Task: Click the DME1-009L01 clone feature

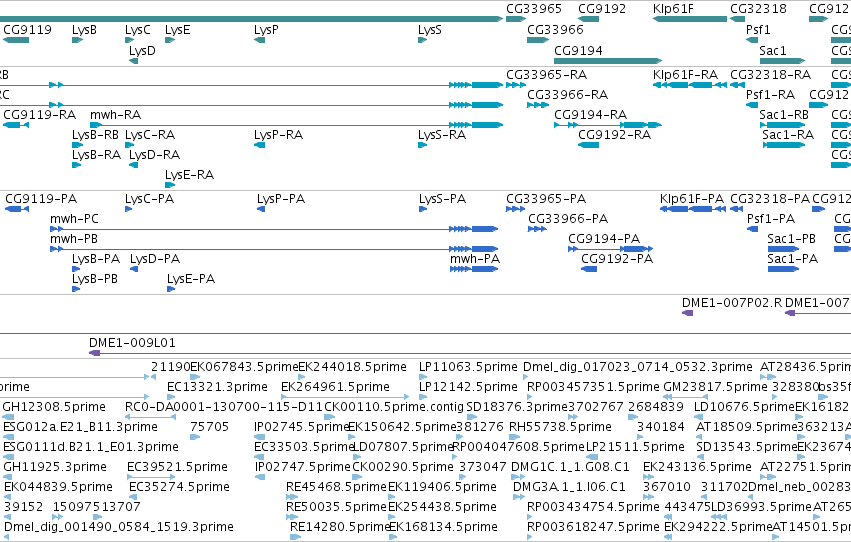Action: (470, 354)
